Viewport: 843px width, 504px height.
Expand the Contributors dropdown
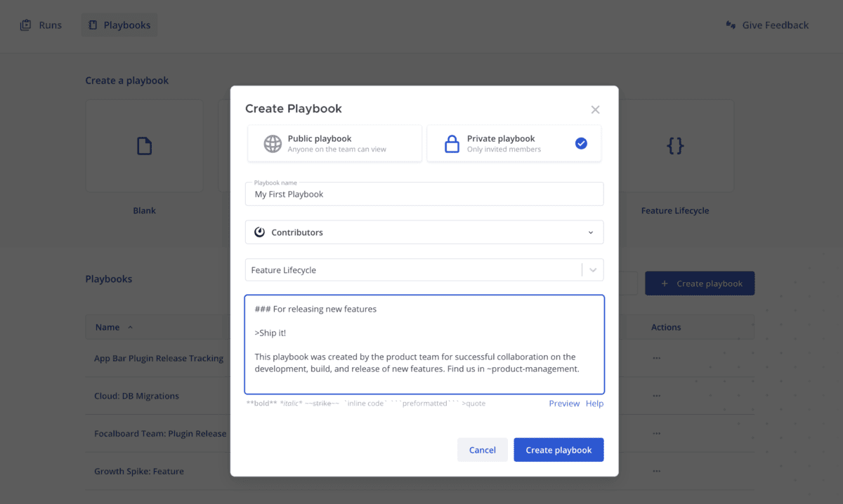(592, 232)
